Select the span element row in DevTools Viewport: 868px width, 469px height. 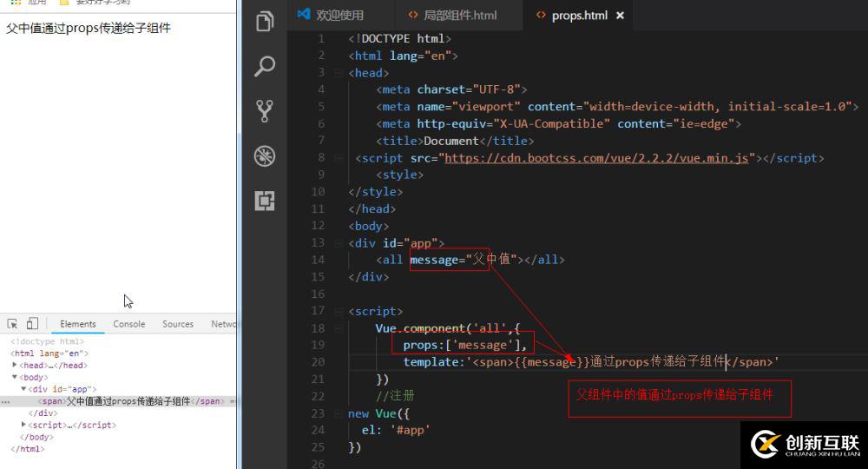118,401
